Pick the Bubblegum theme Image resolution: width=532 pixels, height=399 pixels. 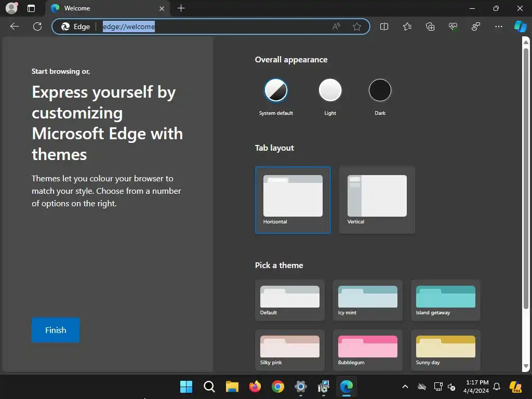[368, 350]
